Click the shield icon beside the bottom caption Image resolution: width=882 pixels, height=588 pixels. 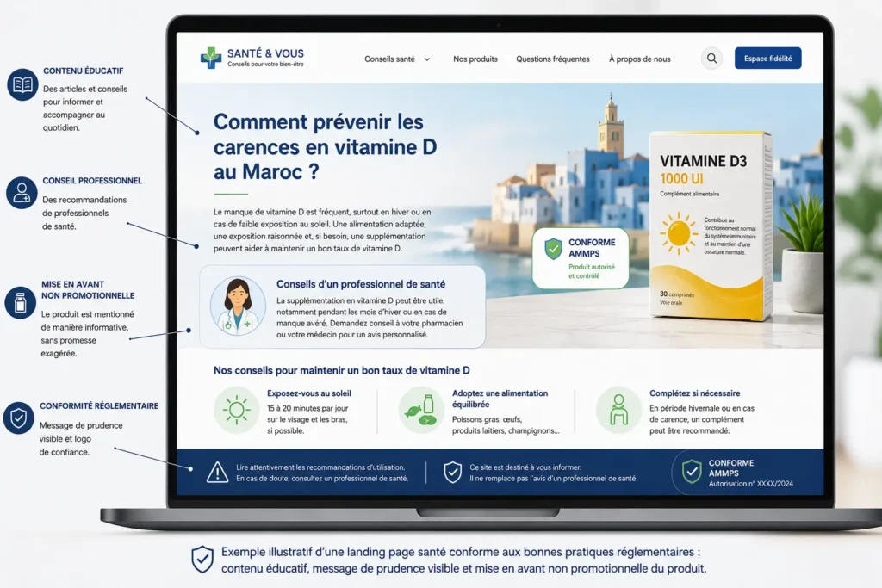pos(202,560)
